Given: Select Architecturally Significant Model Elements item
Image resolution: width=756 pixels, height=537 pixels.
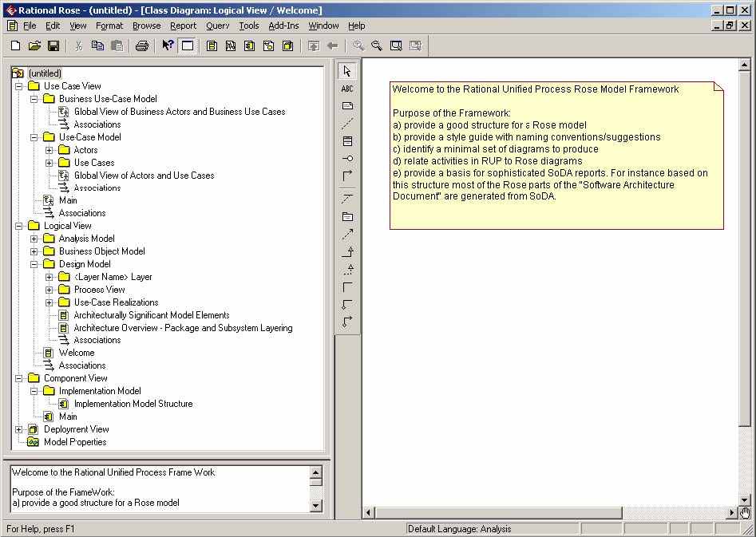Looking at the screenshot, I should pyautogui.click(x=152, y=315).
